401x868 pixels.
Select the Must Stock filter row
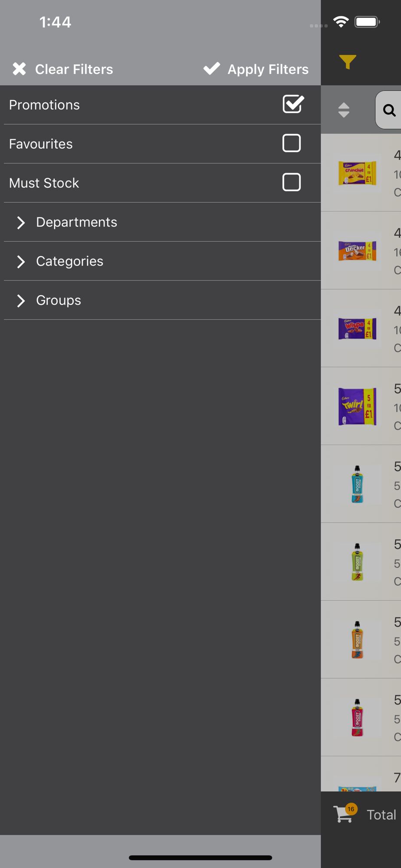[162, 183]
